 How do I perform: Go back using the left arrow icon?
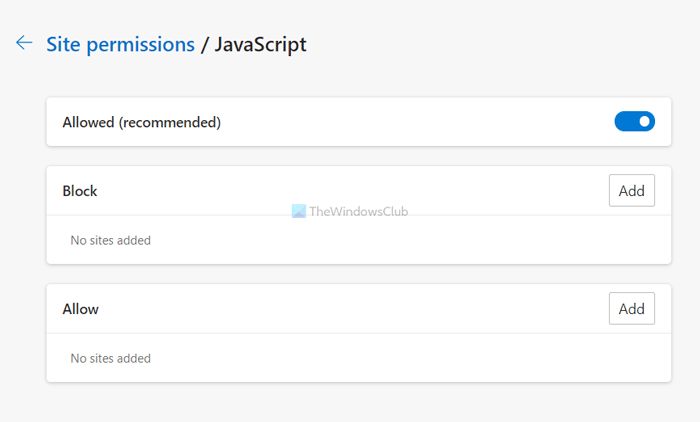click(x=24, y=43)
